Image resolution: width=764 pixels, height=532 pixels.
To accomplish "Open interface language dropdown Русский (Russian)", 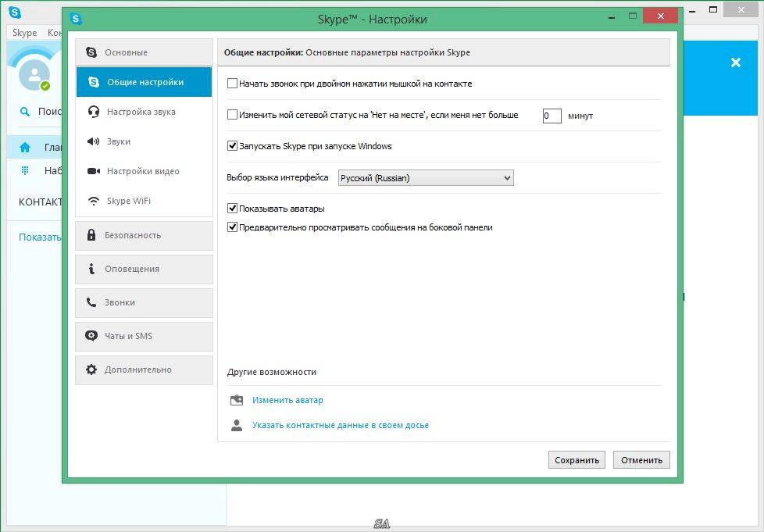I will [426, 178].
